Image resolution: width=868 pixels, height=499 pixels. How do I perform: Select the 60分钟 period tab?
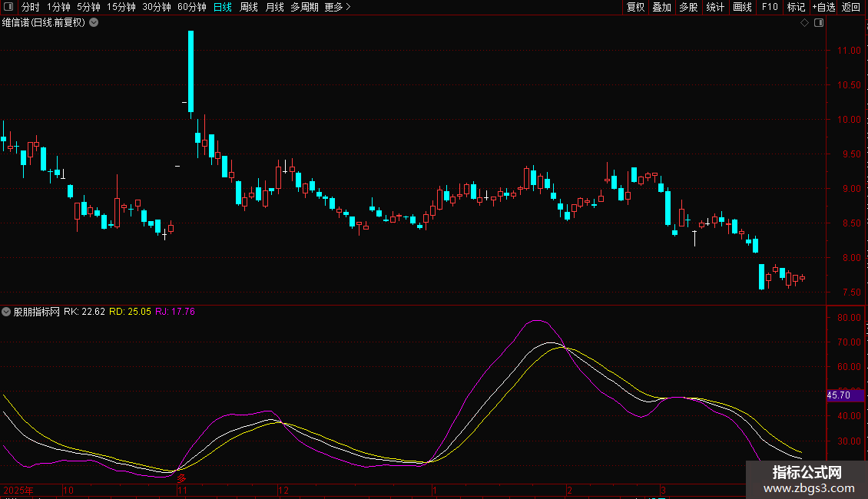tap(192, 7)
